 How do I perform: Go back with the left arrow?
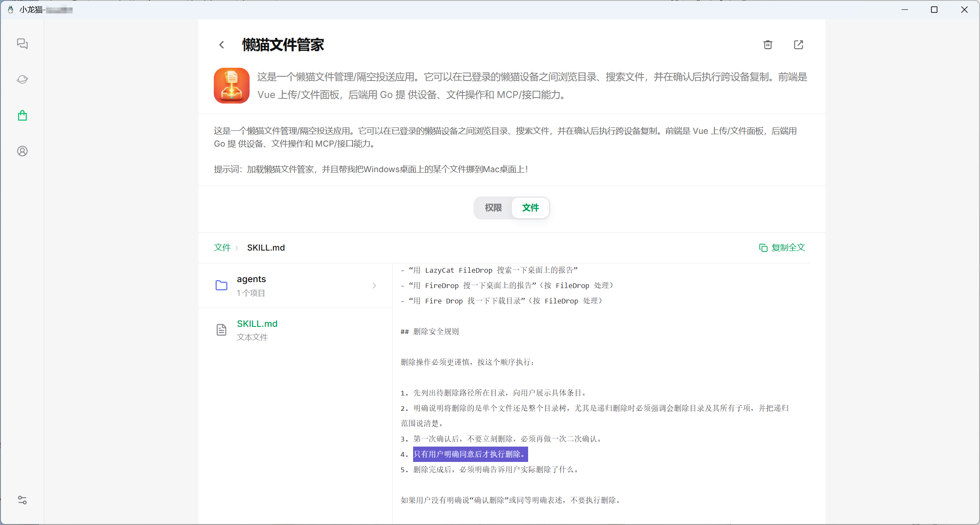tap(221, 45)
